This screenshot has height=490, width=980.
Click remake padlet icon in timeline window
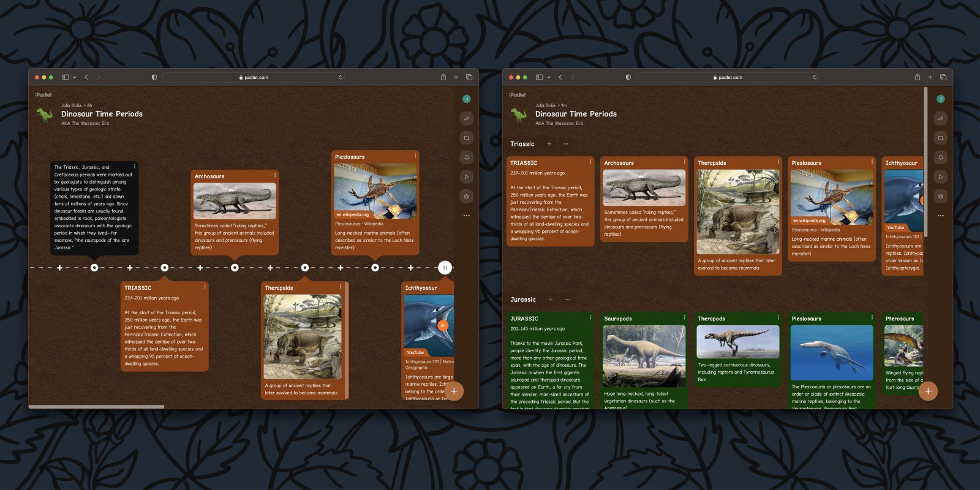pos(466,138)
